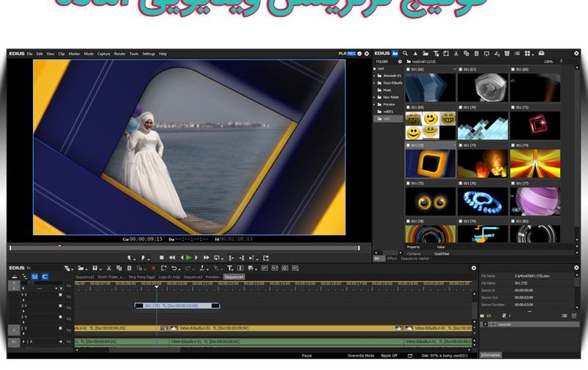Screen dimensions: 588x370
Task: Check the clip 001 (66) checkbox
Action: pos(409,69)
